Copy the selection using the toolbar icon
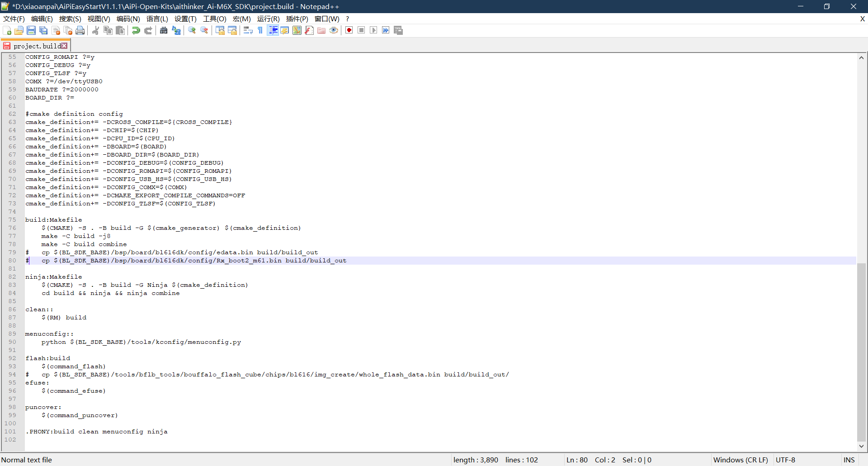The height and width of the screenshot is (466, 868). [x=108, y=30]
